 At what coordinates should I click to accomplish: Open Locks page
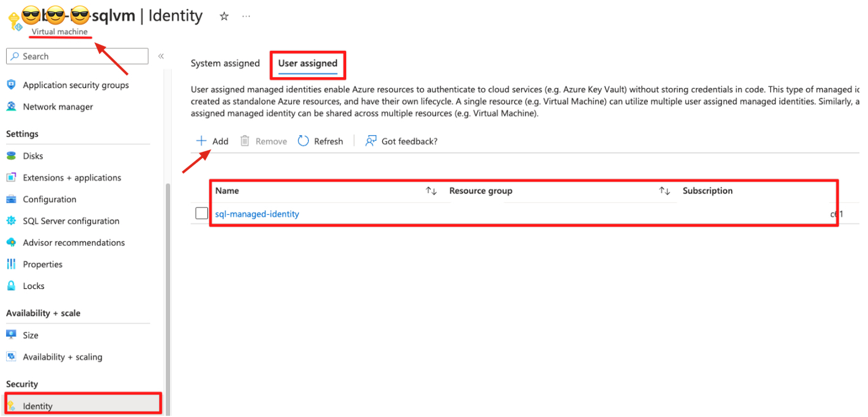[34, 286]
